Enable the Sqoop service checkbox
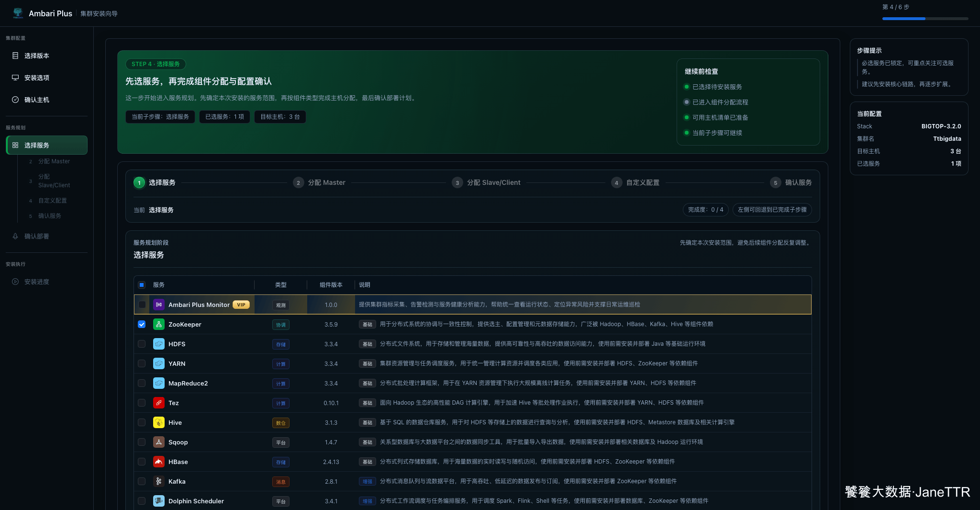Screen dimensions: 980x510 coord(142,442)
